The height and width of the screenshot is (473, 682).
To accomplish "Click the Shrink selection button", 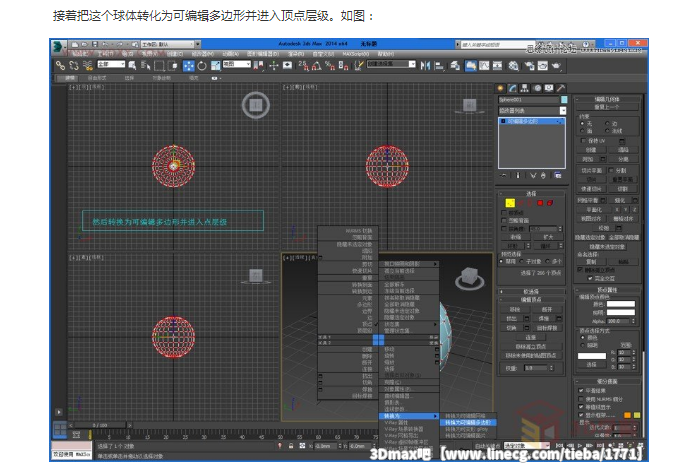I will click(516, 237).
